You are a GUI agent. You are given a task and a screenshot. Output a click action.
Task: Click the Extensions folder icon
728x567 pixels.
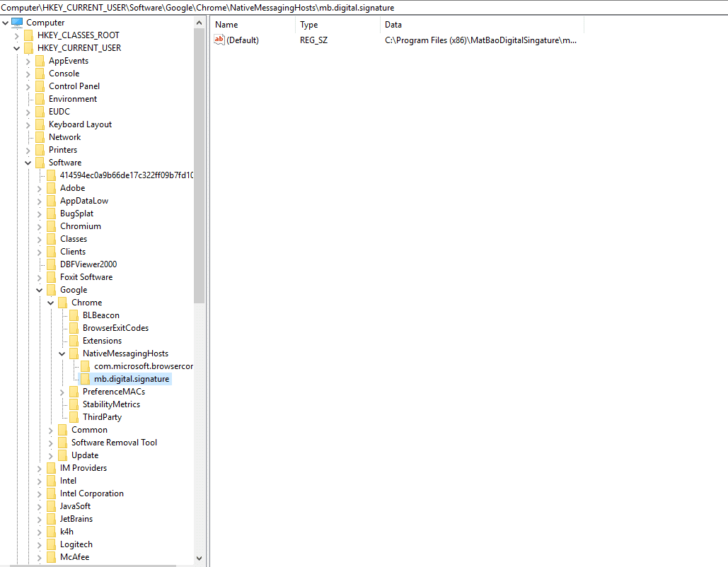point(74,341)
